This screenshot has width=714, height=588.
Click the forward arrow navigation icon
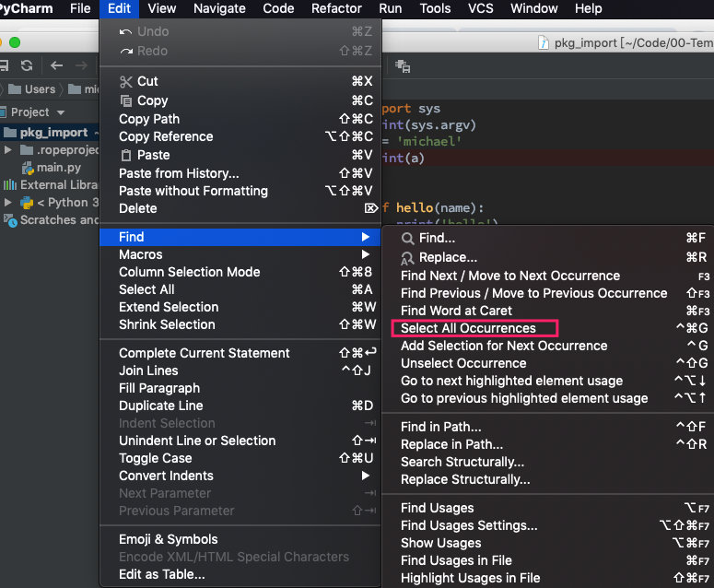pyautogui.click(x=81, y=65)
